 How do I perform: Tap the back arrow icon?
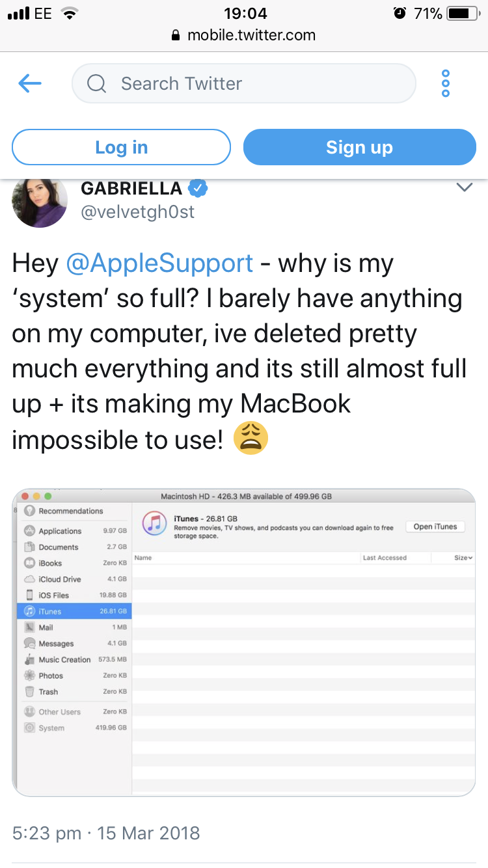click(30, 83)
